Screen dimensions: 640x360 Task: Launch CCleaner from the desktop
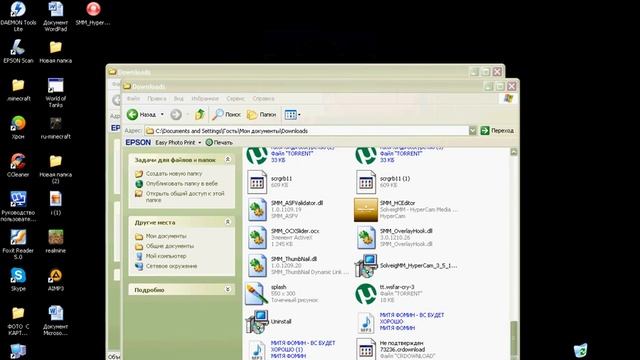(x=18, y=165)
